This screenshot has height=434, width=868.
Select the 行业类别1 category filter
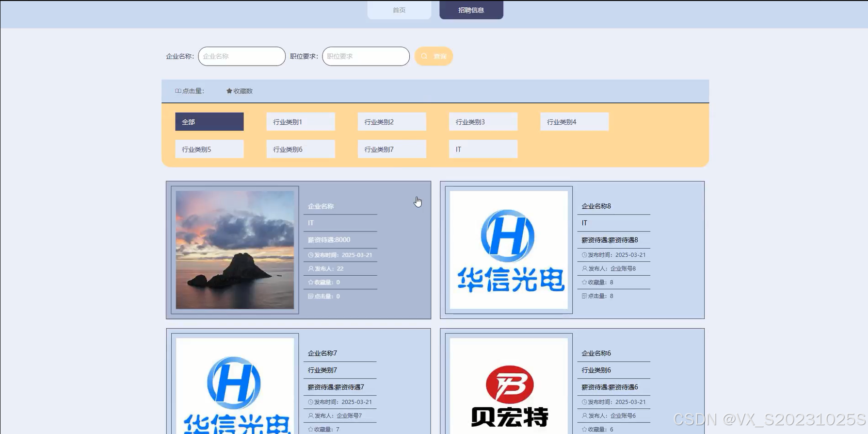tap(301, 122)
